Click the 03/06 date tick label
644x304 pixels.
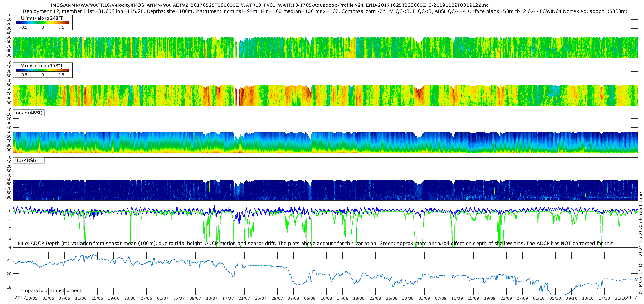click(48, 298)
